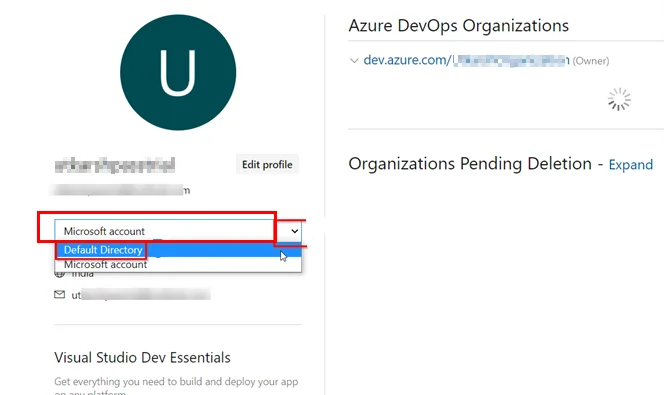Click the dropdown arrow of directory selector

coord(294,231)
